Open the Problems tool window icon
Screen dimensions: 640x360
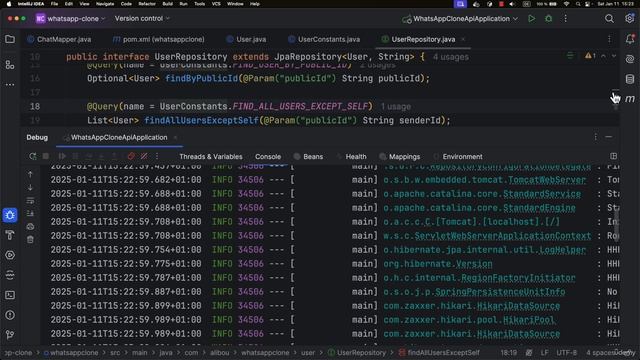pyautogui.click(x=10, y=315)
